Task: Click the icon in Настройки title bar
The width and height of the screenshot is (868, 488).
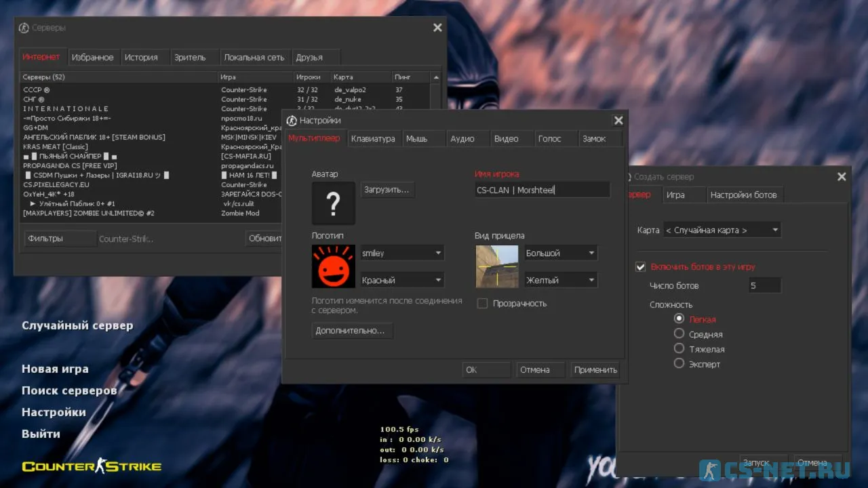Action: click(x=292, y=121)
